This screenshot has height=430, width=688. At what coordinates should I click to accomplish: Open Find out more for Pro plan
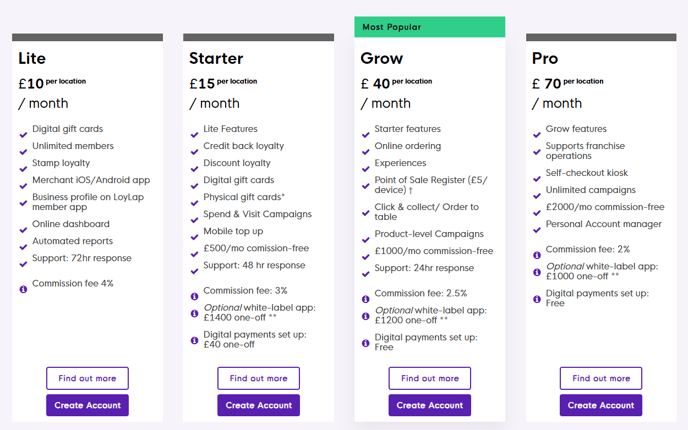coord(601,378)
